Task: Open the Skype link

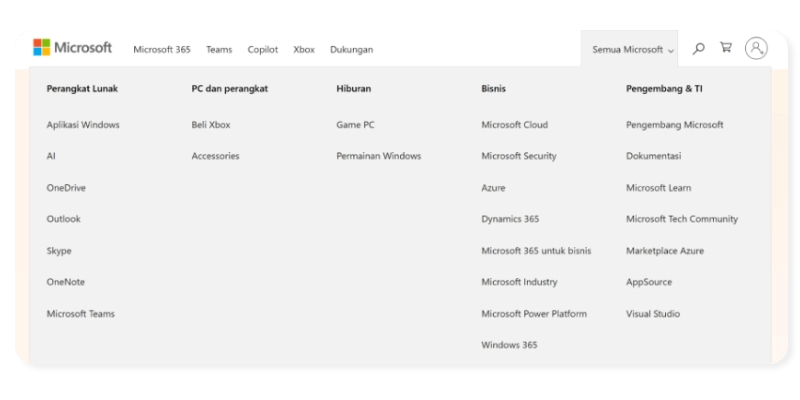Action: [59, 251]
